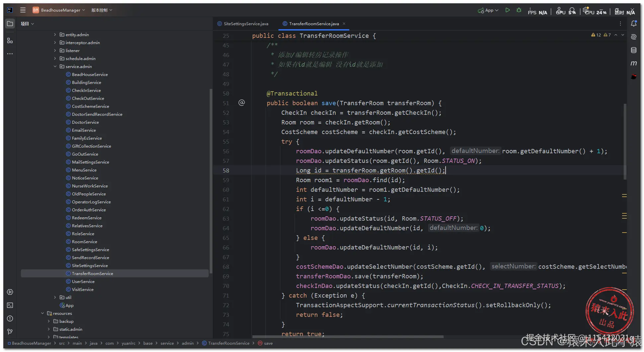The height and width of the screenshot is (352, 644).
Task: Select BeadHouseService in the project tree
Action: click(87, 74)
